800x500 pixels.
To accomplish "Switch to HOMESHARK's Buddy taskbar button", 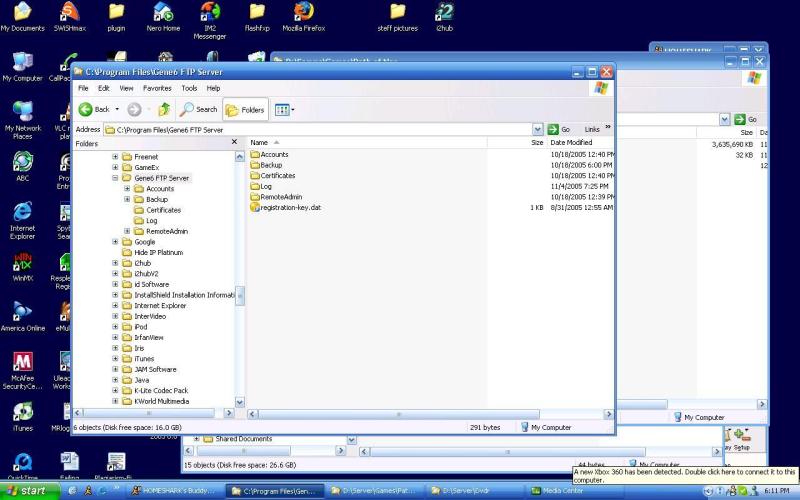I will pyautogui.click(x=175, y=491).
